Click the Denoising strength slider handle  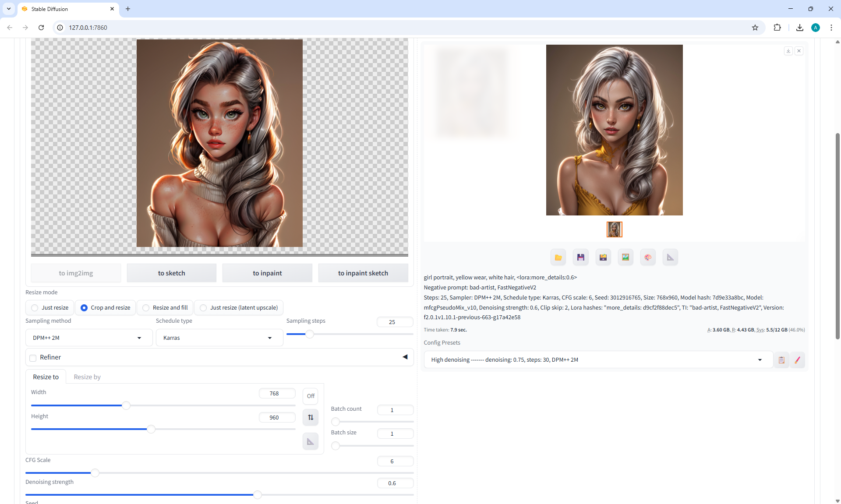click(x=258, y=495)
